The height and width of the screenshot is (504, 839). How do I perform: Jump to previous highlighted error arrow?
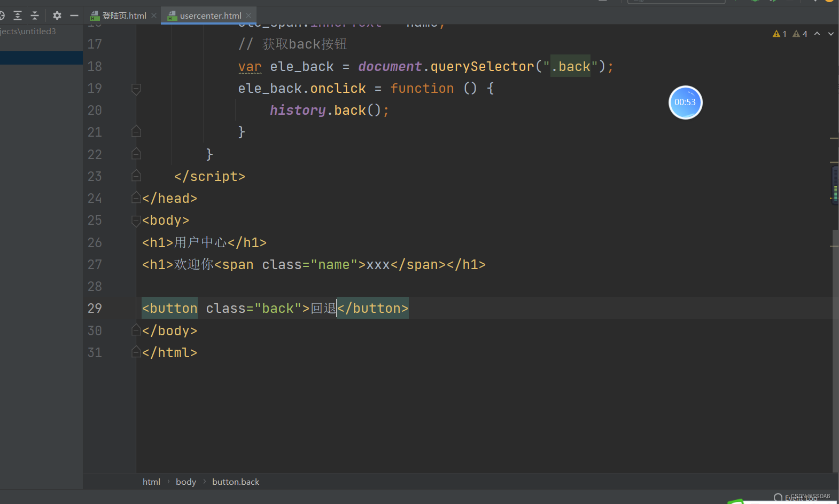pos(817,34)
